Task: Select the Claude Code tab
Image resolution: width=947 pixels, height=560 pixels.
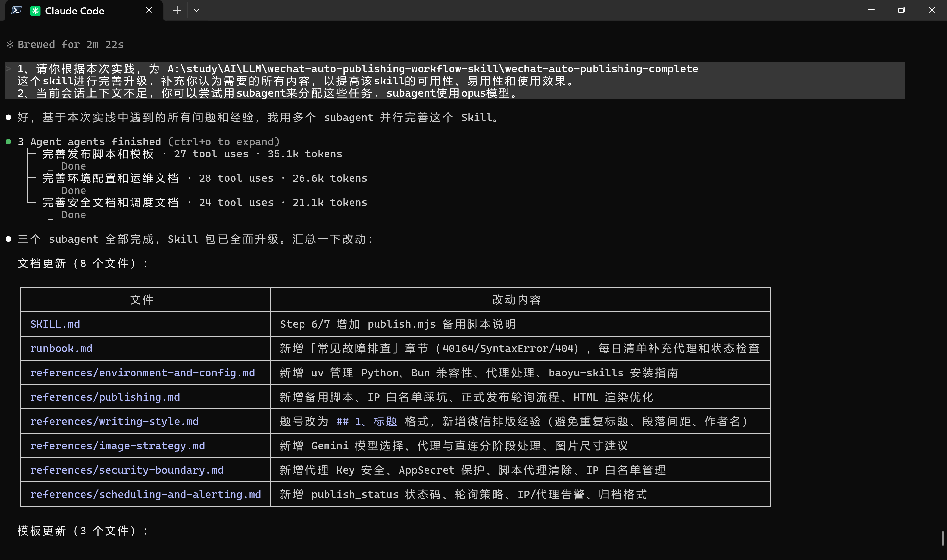Action: (74, 11)
